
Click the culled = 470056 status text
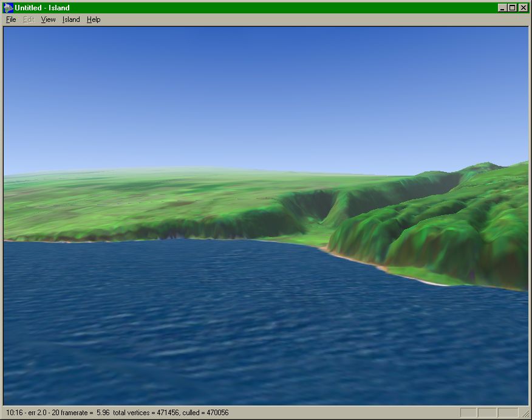[x=206, y=413]
